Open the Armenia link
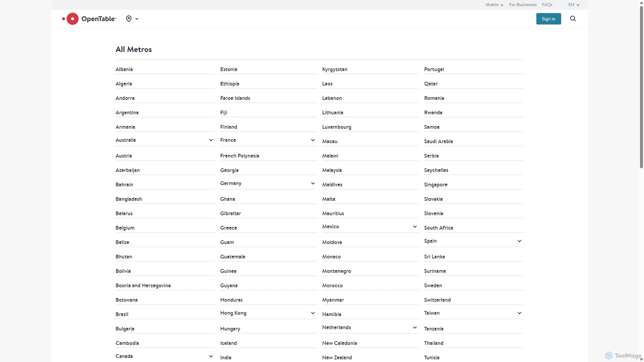The height and width of the screenshot is (362, 644). point(125,127)
